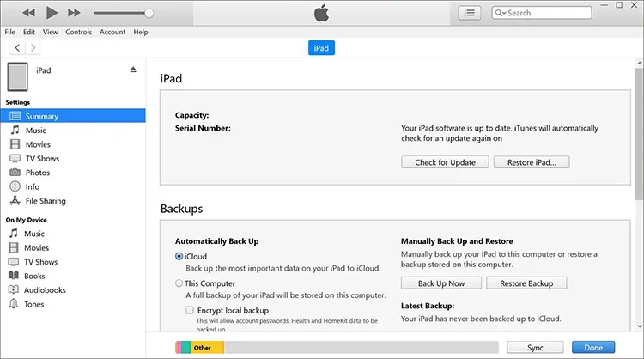Click the Apple logo in the header
Image resolution: width=644 pixels, height=359 pixels.
coord(322,13)
